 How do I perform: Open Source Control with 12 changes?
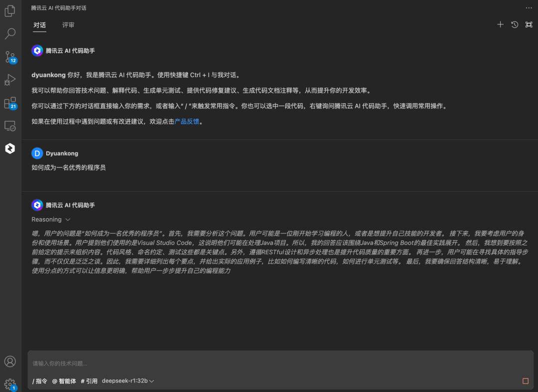(10, 57)
